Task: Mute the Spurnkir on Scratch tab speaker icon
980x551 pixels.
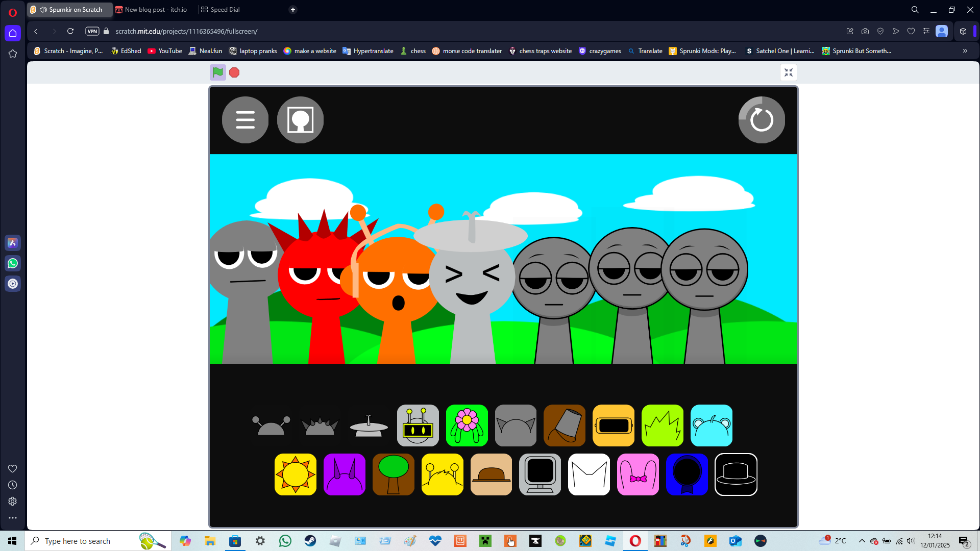Action: point(43,9)
